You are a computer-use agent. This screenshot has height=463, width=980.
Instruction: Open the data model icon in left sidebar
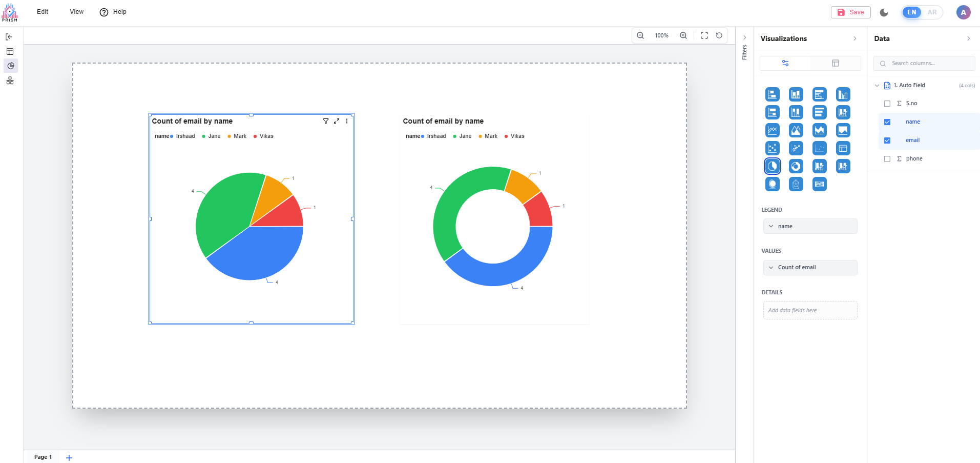click(10, 80)
